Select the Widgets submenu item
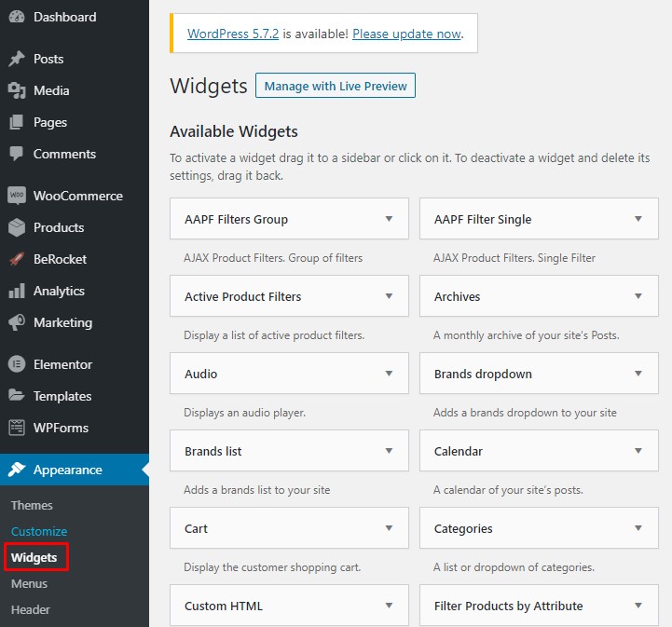This screenshot has height=627, width=672. (34, 558)
